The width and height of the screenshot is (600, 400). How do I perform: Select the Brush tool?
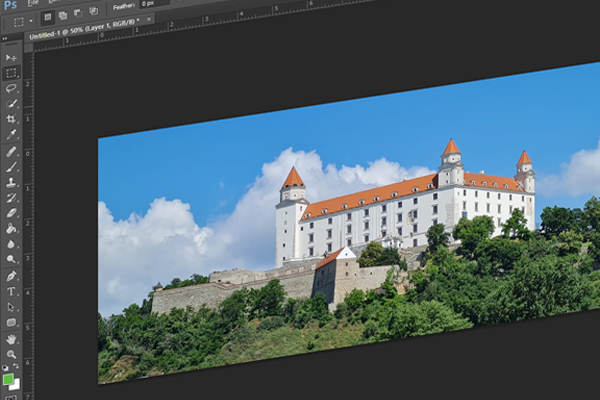[11, 167]
